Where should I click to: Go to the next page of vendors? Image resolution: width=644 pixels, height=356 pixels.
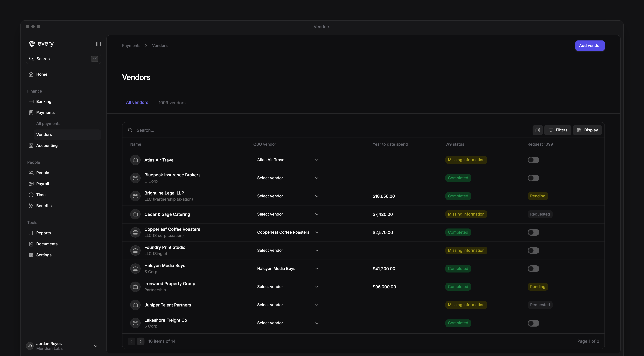(140, 341)
